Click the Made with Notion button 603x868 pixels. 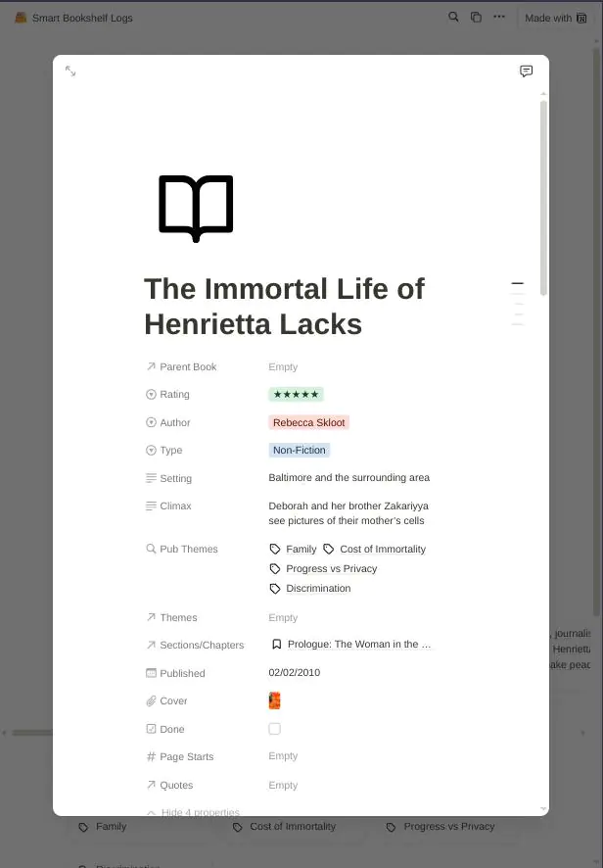click(555, 18)
